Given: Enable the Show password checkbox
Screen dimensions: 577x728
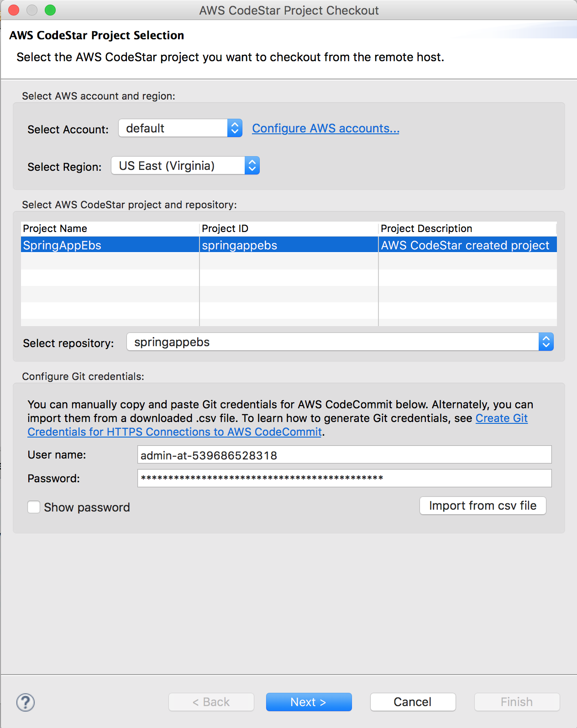Looking at the screenshot, I should (34, 507).
